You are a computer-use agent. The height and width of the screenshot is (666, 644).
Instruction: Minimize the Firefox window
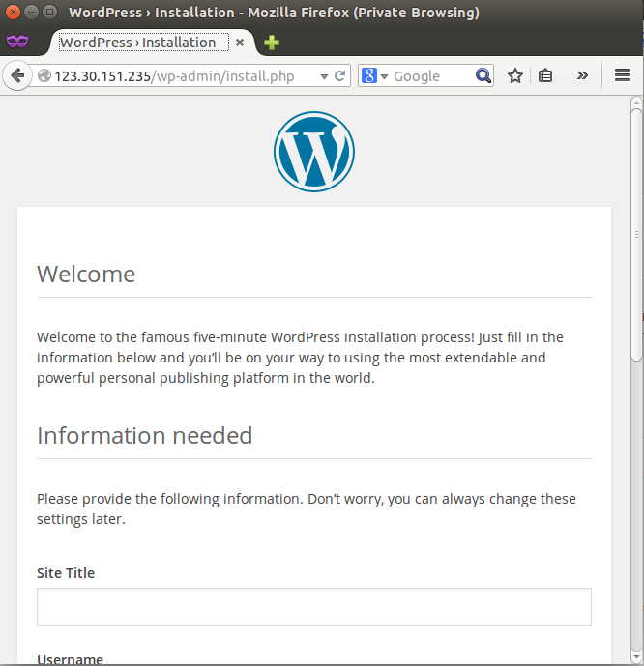pyautogui.click(x=32, y=12)
